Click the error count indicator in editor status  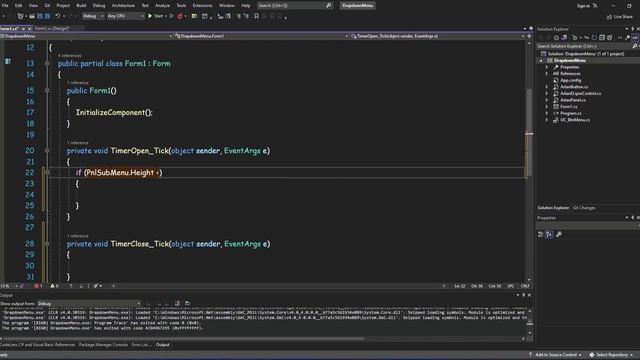click(x=38, y=286)
